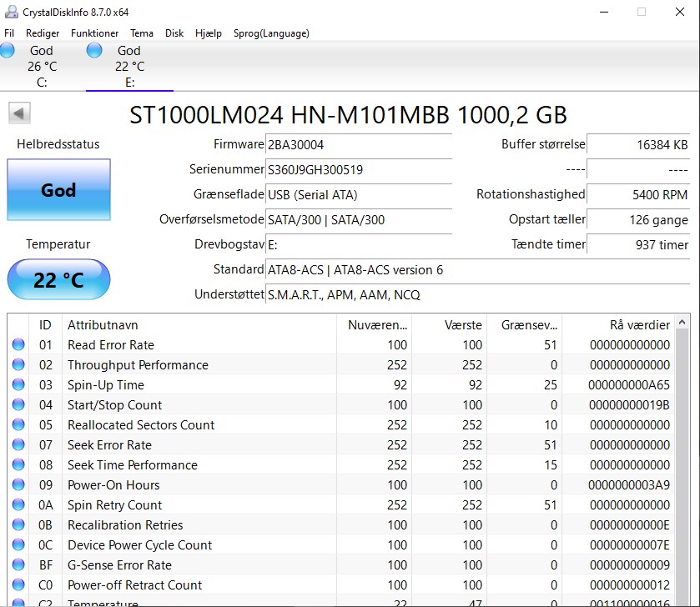Click status orb for Throughput Performance row
Screen dimensions: 700x607
tap(18, 364)
